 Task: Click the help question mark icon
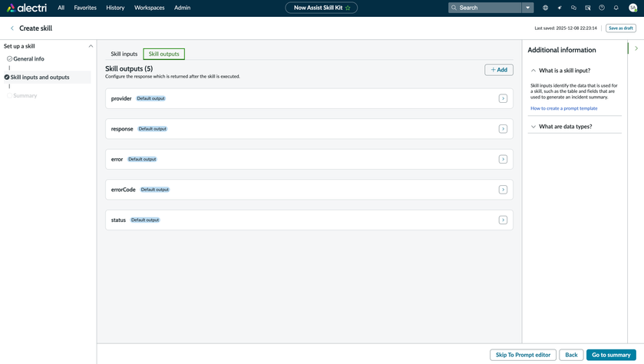point(602,8)
